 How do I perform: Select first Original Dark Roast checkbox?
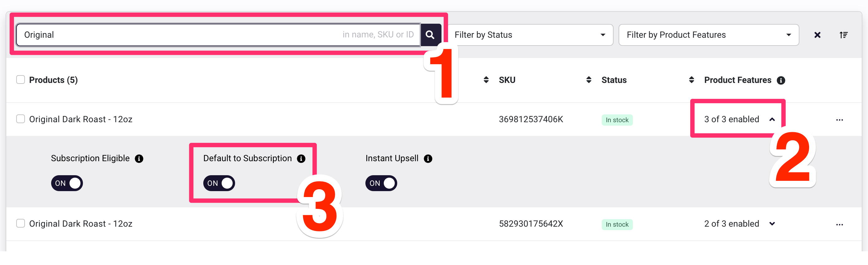21,119
